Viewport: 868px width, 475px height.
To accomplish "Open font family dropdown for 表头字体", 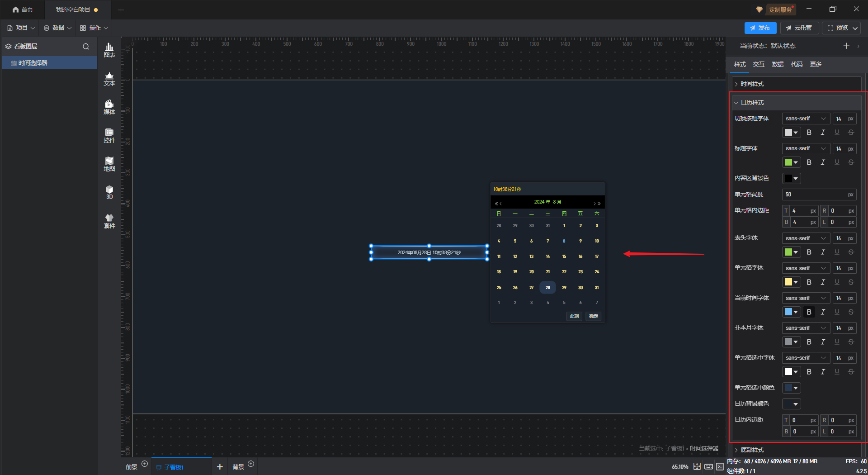I will pyautogui.click(x=806, y=238).
